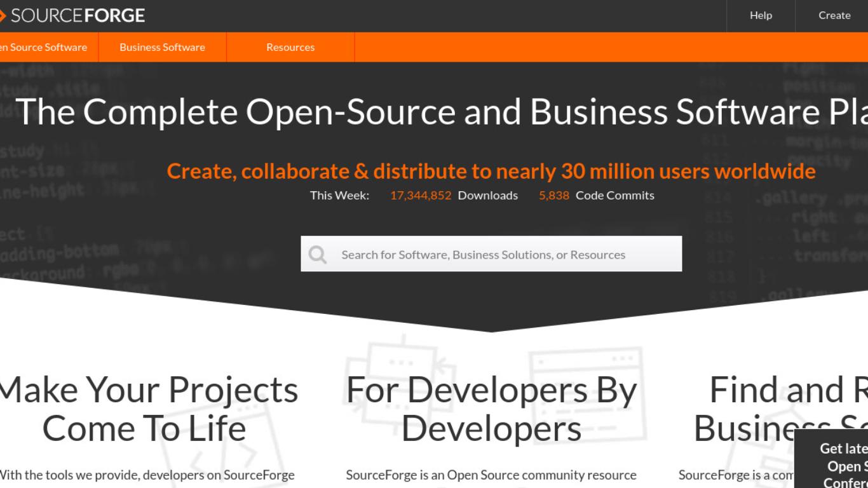Open the Resources nav item
The height and width of the screenshot is (488, 868).
pyautogui.click(x=290, y=47)
